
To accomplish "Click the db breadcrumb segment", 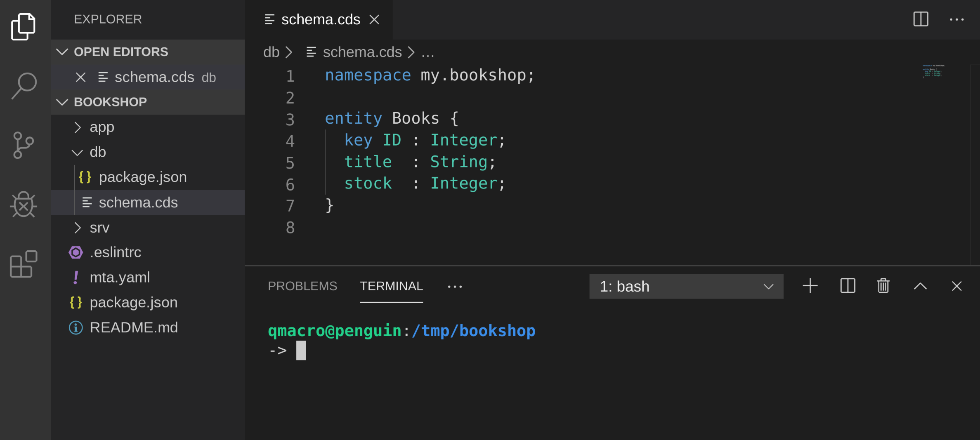I will click(x=271, y=52).
